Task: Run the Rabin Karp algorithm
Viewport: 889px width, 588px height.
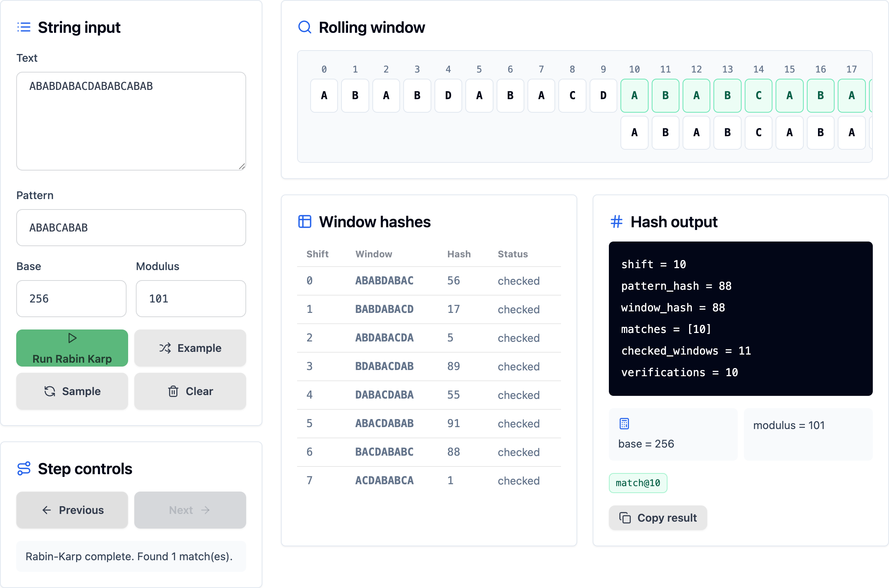Action: 72,348
